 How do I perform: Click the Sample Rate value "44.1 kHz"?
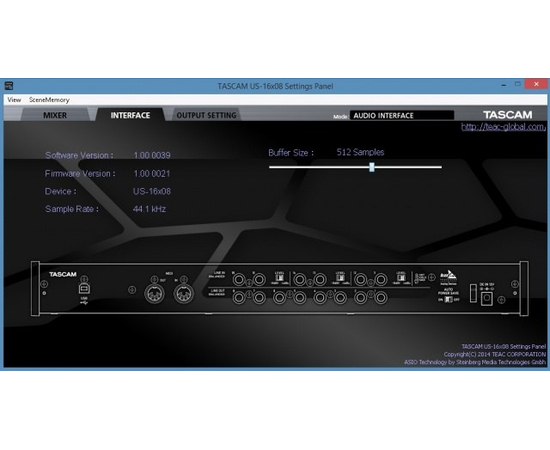[x=149, y=209]
